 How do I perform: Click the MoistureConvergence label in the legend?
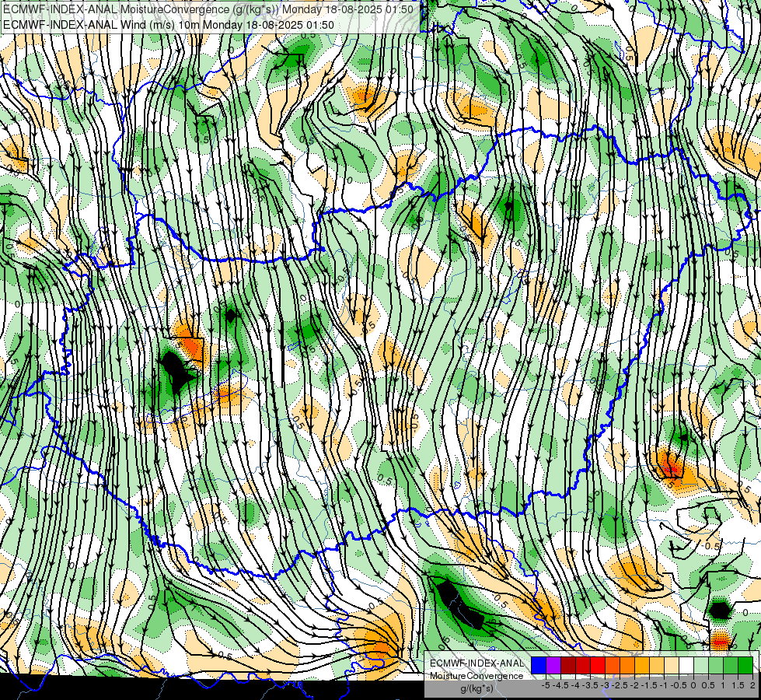pos(476,676)
